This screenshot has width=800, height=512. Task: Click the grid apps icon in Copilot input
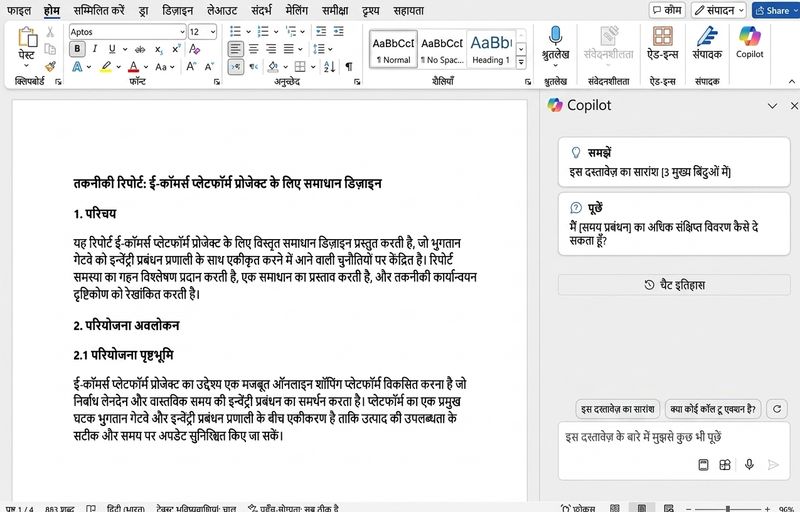(725, 465)
